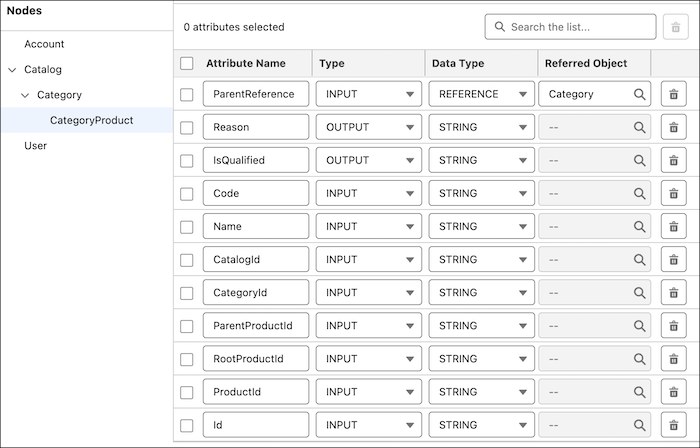
Task: Open the REFERENCE data type dropdown for ParentReference
Action: [x=481, y=94]
